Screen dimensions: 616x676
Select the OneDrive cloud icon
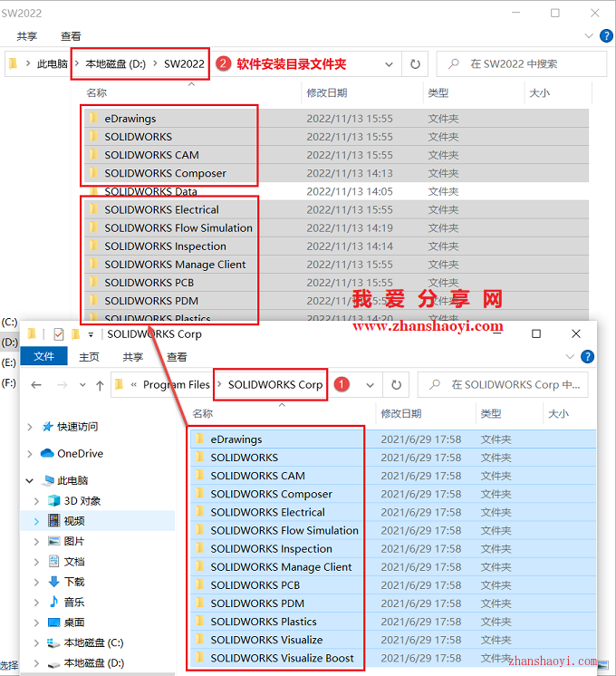click(47, 454)
